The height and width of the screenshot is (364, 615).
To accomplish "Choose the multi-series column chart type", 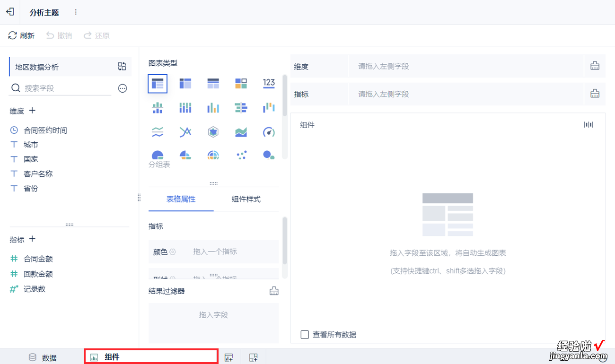I will [213, 108].
